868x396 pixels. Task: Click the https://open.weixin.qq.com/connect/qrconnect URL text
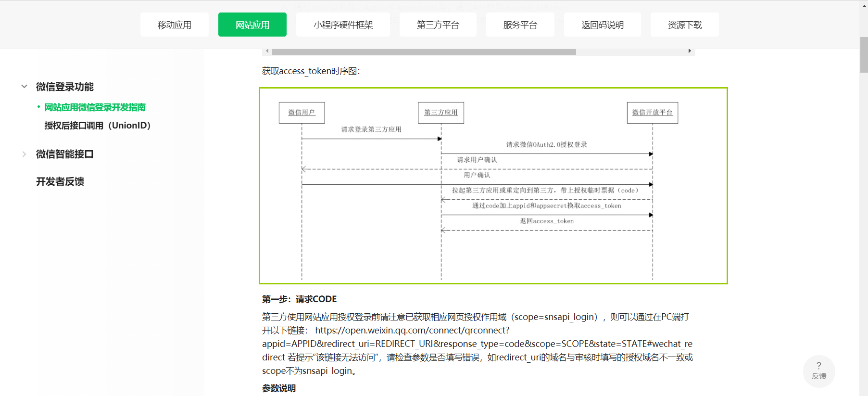(412, 331)
